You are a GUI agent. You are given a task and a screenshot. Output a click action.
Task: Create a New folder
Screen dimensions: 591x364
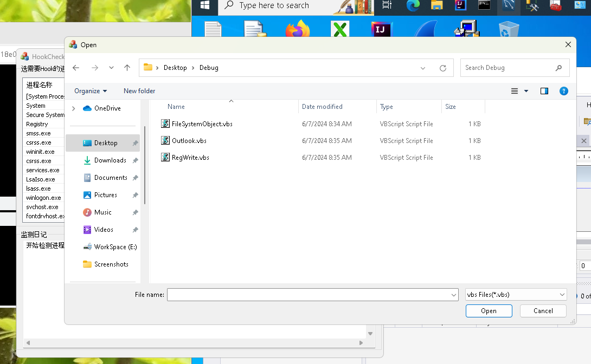(x=139, y=91)
